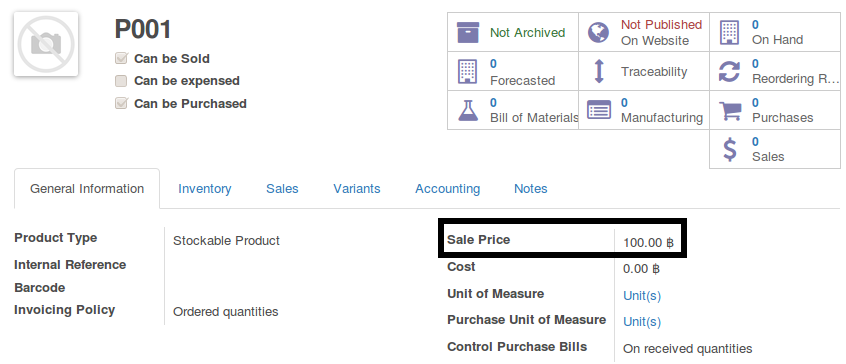Open Purchases shopping cart icon
846x364 pixels.
point(730,111)
